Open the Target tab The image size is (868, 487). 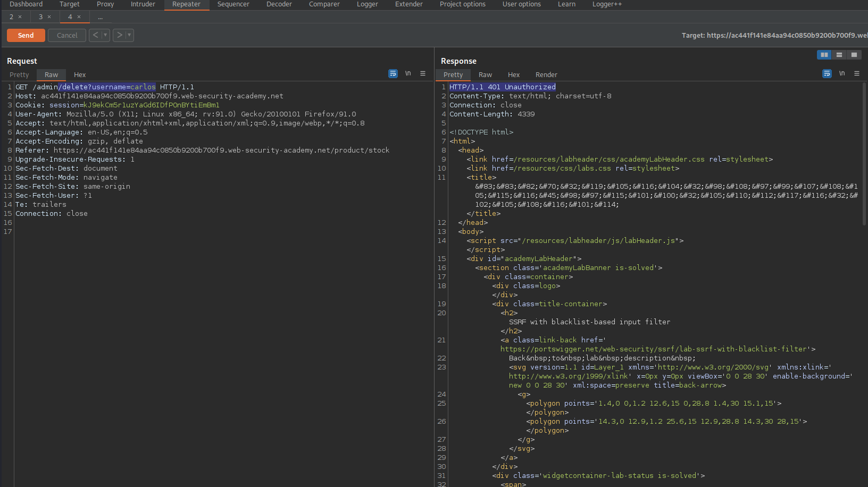(70, 4)
